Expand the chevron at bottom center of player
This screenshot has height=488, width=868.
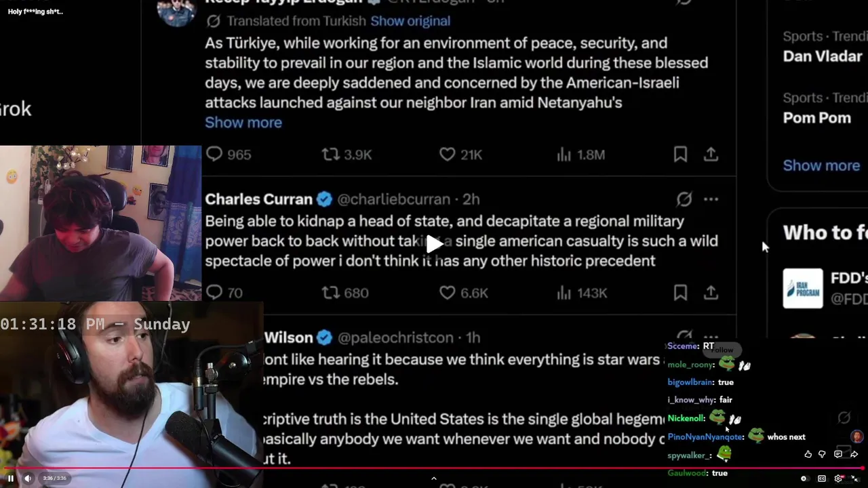pos(434,479)
